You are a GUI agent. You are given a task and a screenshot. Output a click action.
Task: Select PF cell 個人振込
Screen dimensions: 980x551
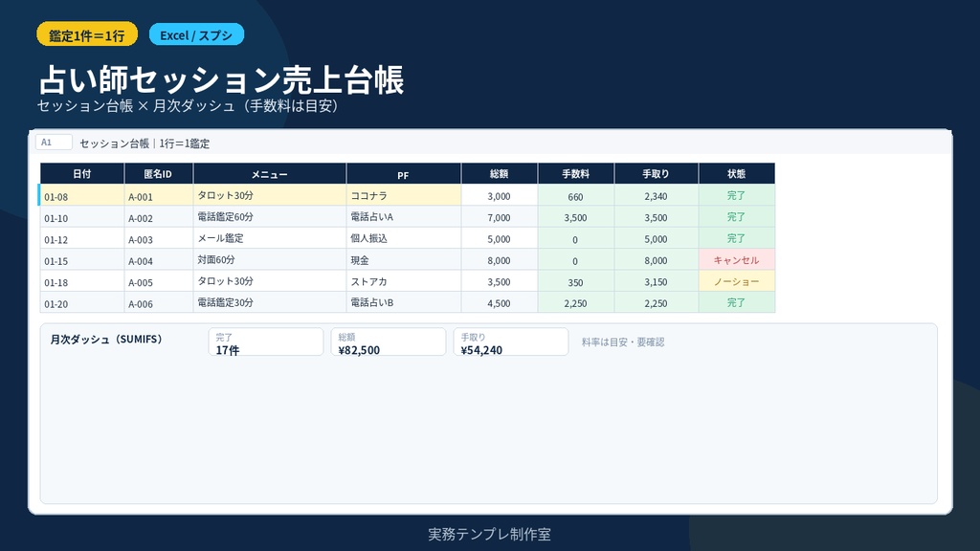point(404,238)
